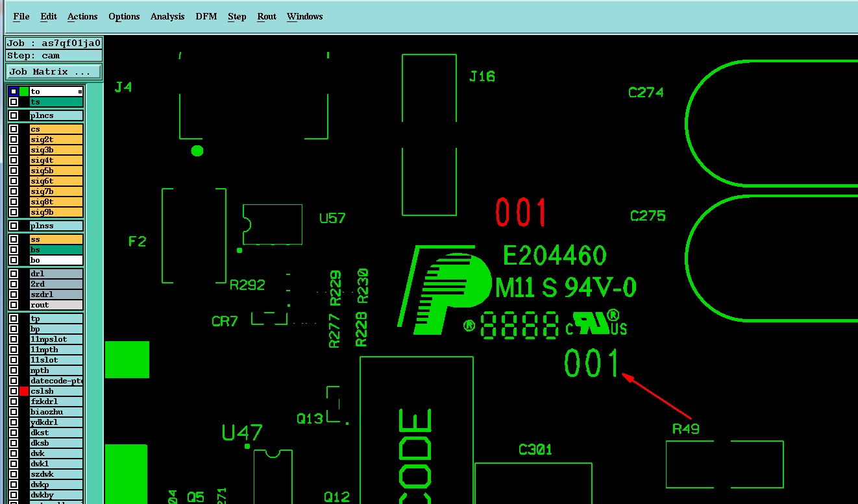Click the red 001 text on the board
Viewport: 858px width, 504px height.
coord(521,212)
